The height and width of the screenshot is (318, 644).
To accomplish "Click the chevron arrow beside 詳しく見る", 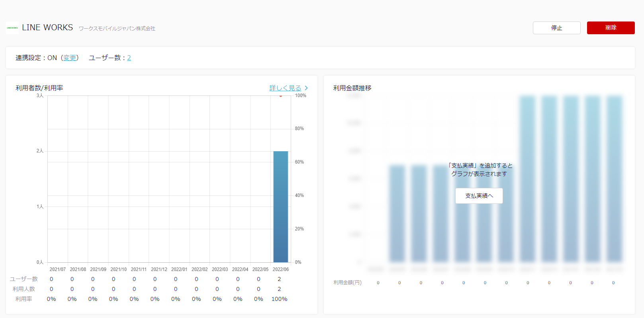I will pos(306,88).
